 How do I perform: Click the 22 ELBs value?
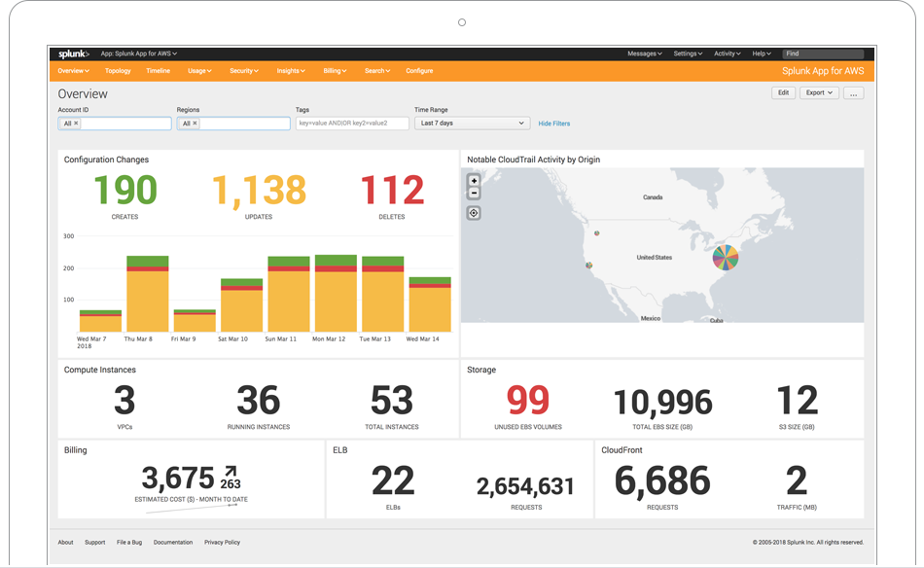click(x=393, y=480)
